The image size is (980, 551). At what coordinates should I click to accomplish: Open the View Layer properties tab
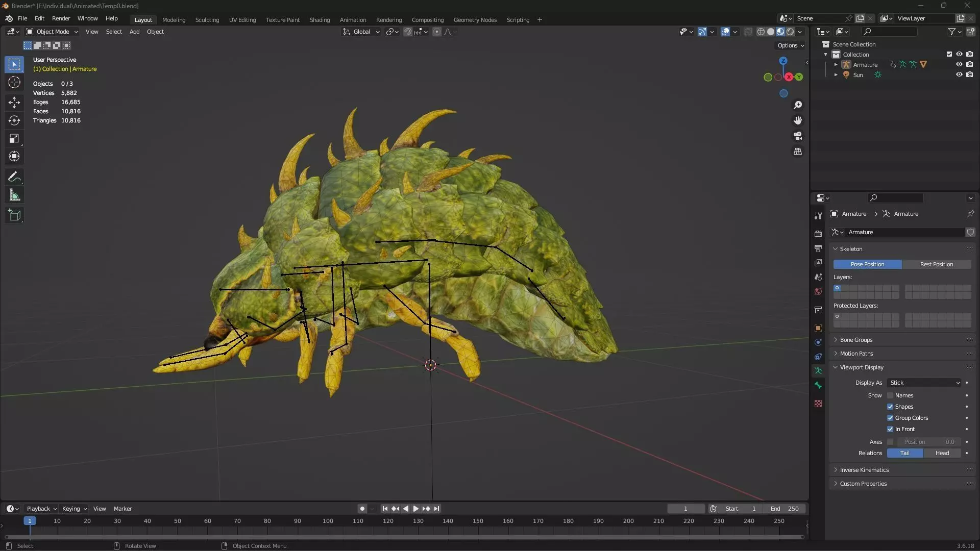(x=818, y=262)
